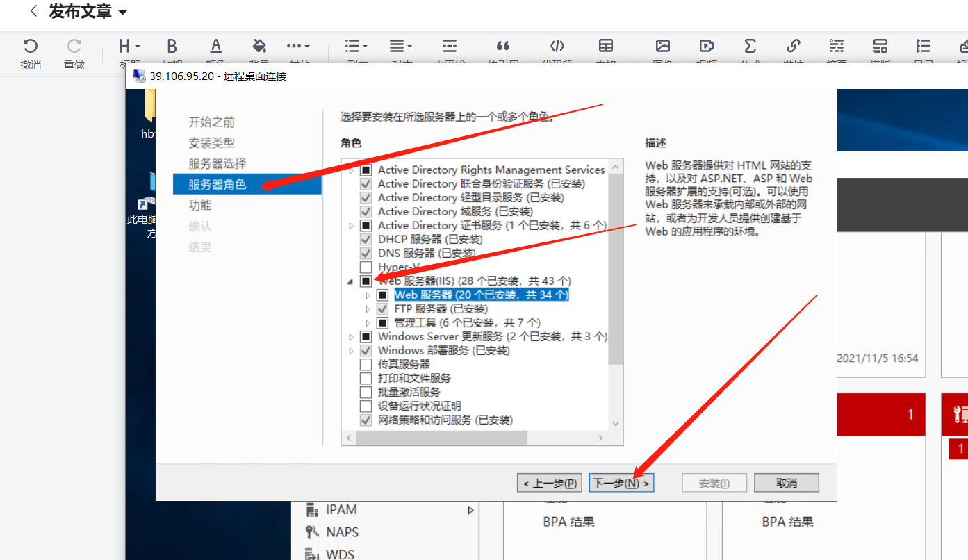The image size is (968, 560).
Task: Toggle the 管理工具 checkbox under IIS
Action: [382, 322]
